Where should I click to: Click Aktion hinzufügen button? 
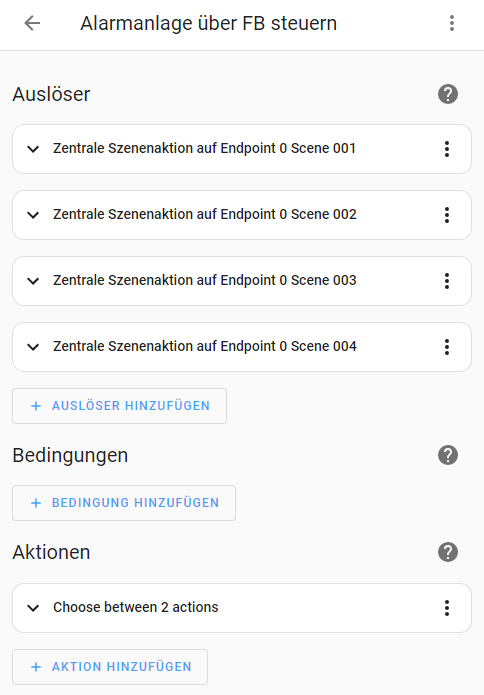click(110, 667)
